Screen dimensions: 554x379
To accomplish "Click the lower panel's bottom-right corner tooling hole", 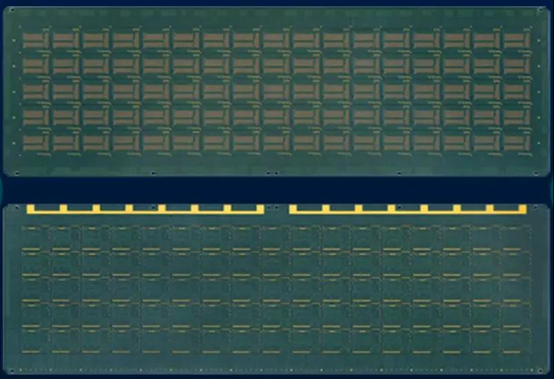I will (540, 371).
